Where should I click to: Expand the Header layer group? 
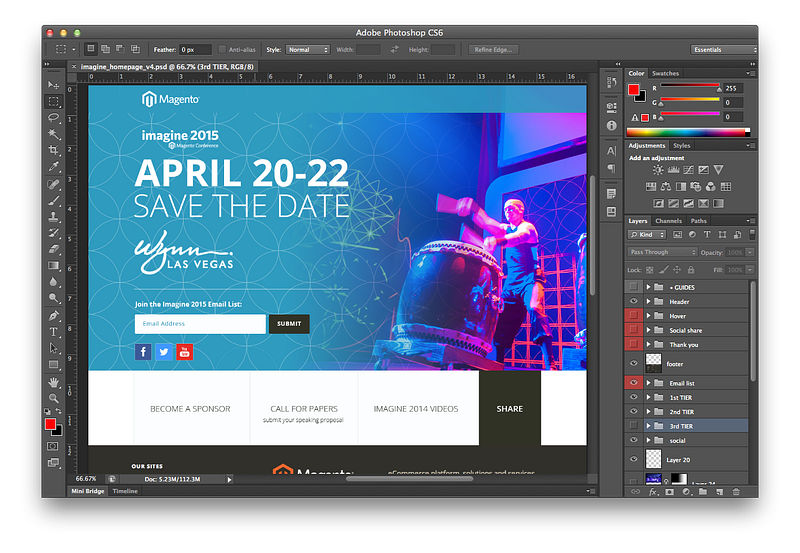pos(648,301)
